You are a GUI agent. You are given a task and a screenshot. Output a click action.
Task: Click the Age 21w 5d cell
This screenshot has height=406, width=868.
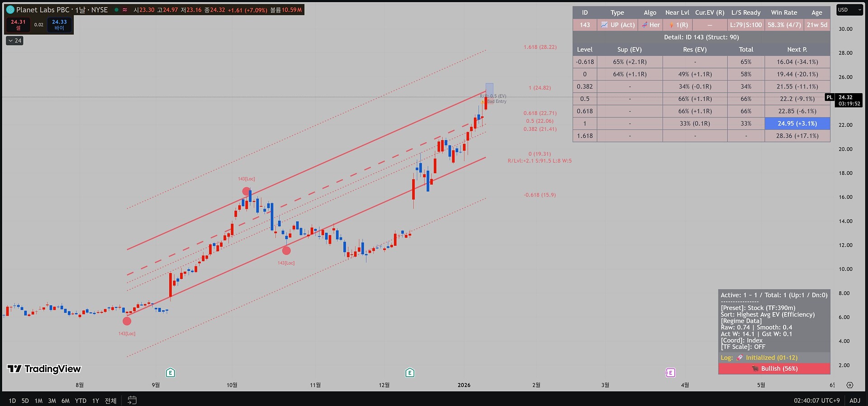[x=817, y=25]
